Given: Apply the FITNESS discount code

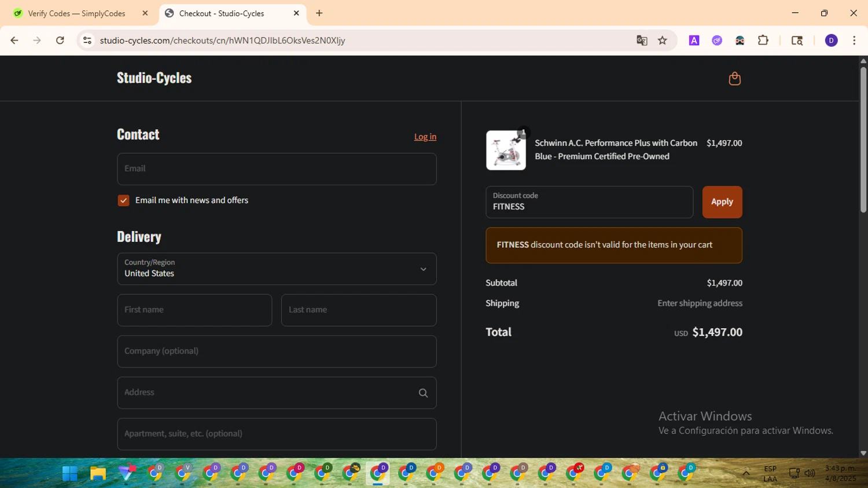Looking at the screenshot, I should tap(722, 202).
